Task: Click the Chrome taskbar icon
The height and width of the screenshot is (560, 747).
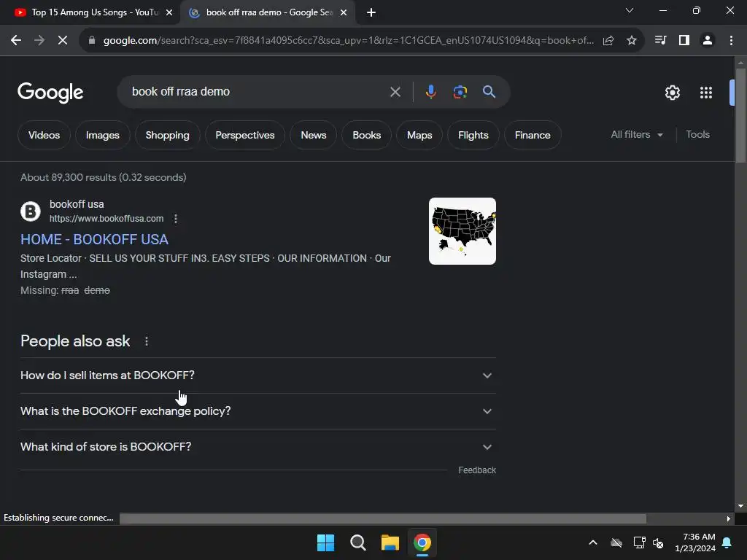Action: coord(422,542)
